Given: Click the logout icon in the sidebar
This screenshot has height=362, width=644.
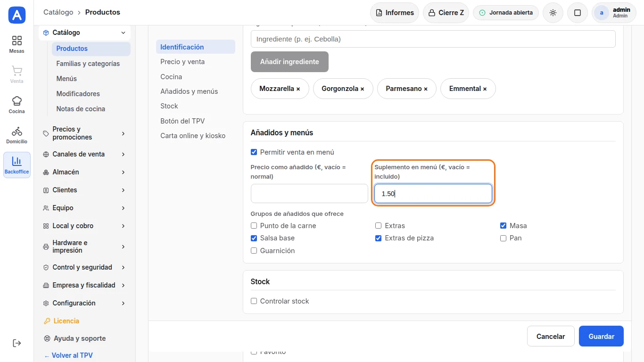Looking at the screenshot, I should 17,343.
